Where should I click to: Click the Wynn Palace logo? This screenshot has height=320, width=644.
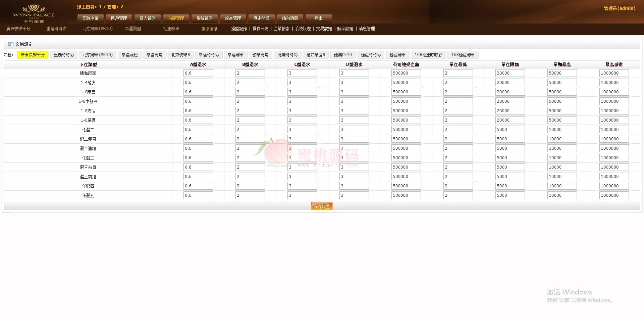coord(34,13)
